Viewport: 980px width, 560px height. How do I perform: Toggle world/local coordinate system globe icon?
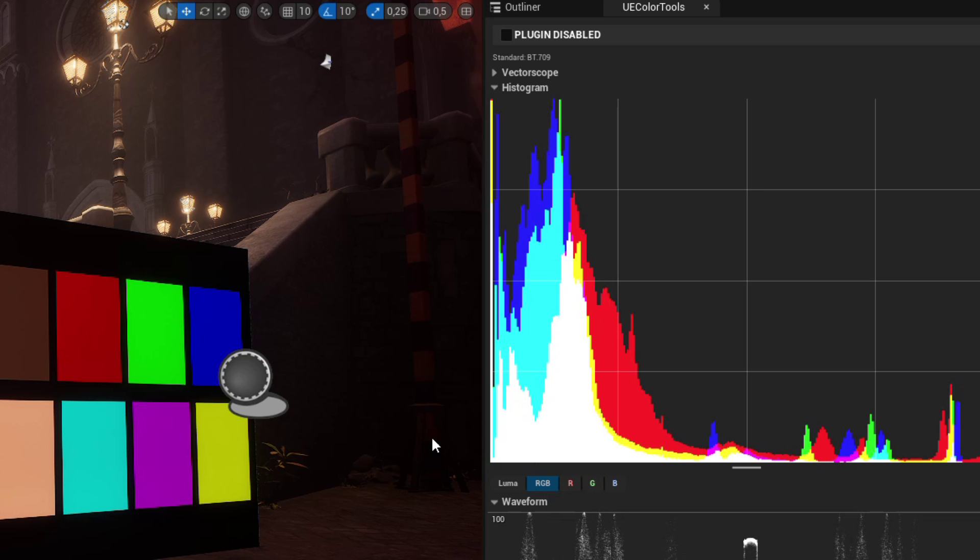pos(244,11)
